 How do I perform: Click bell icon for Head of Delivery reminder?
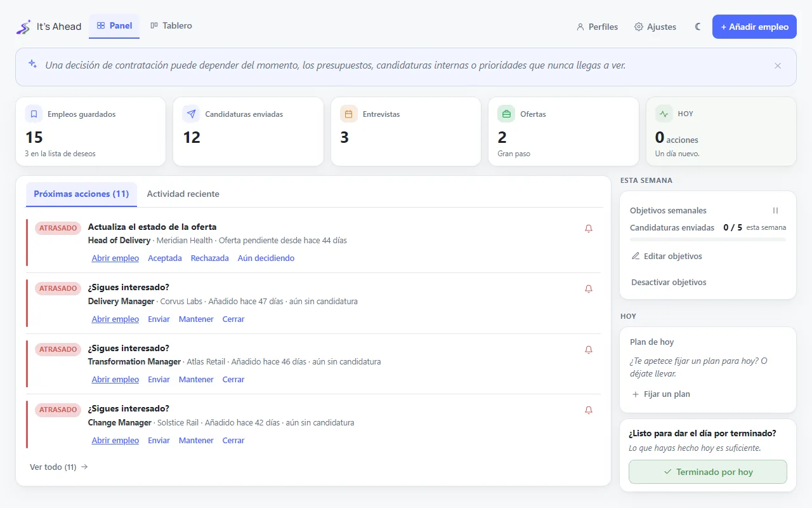click(x=589, y=229)
